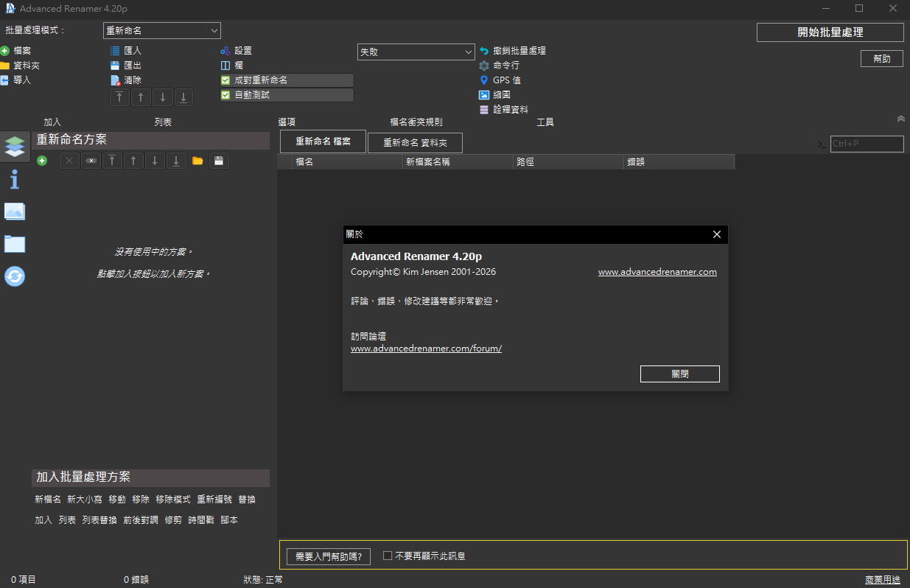Add a method with green plus icon
The height and width of the screenshot is (588, 910).
point(42,161)
